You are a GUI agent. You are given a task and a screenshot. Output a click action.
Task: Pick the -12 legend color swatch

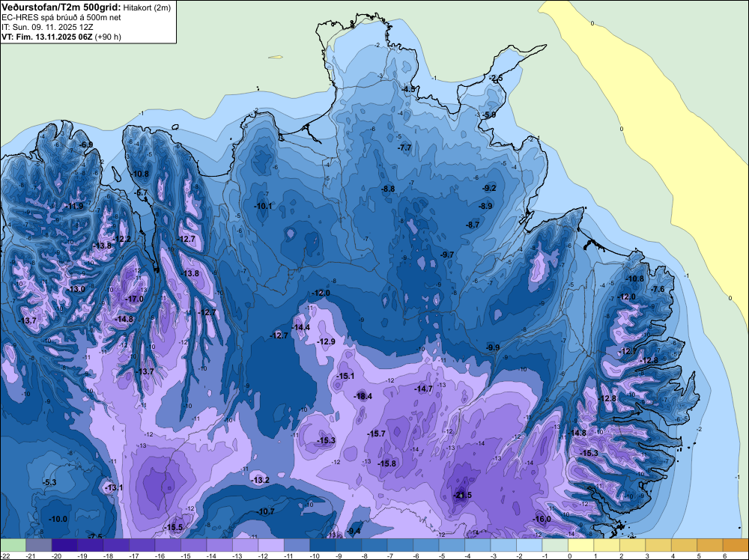(271, 545)
